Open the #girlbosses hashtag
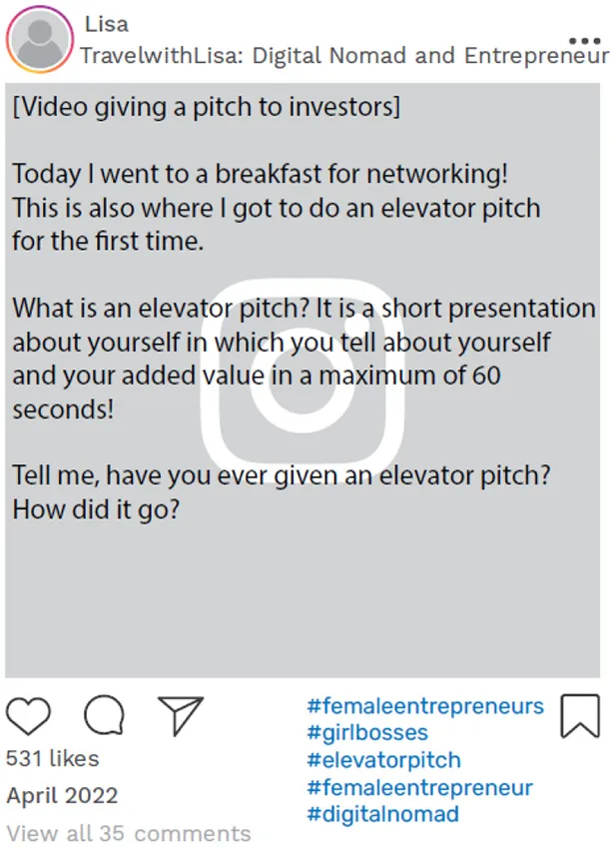Screen dimensions: 616x847 pos(366,734)
